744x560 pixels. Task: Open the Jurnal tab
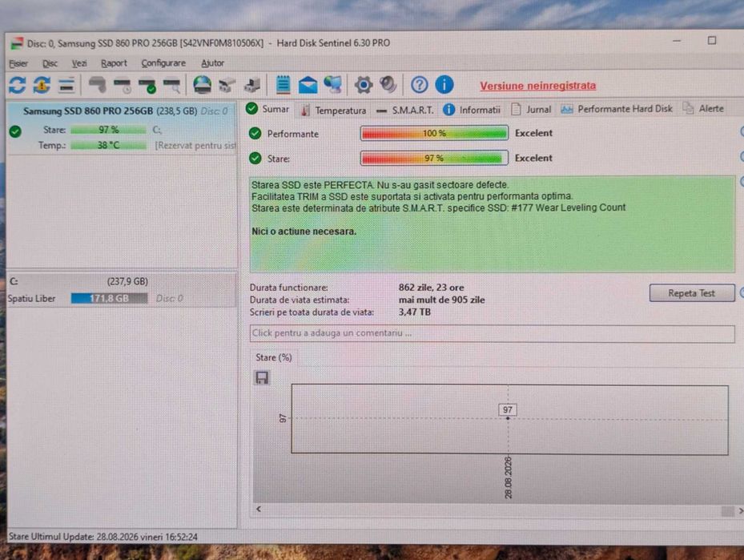pos(532,109)
